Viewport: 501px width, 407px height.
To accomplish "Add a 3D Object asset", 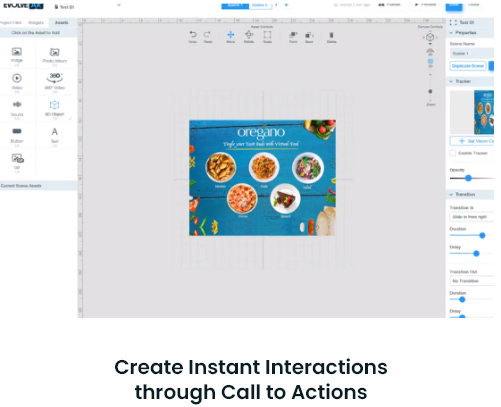I will 54,109.
